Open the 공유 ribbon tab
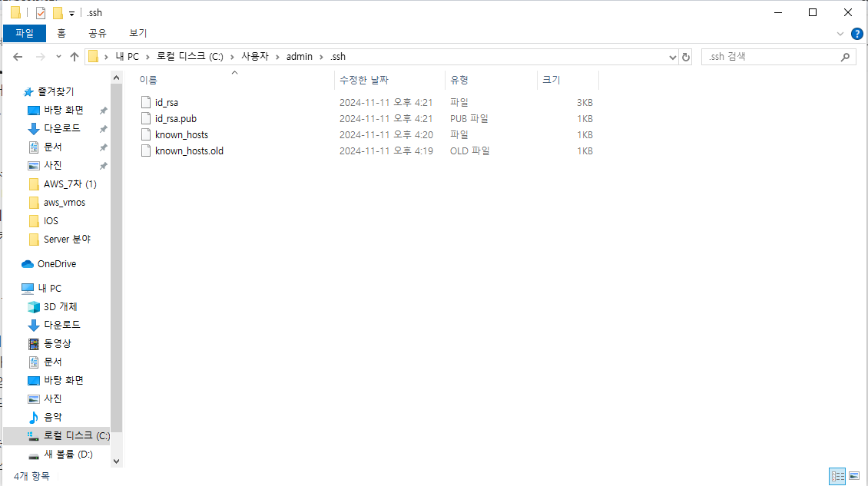This screenshot has height=486, width=868. tap(98, 33)
